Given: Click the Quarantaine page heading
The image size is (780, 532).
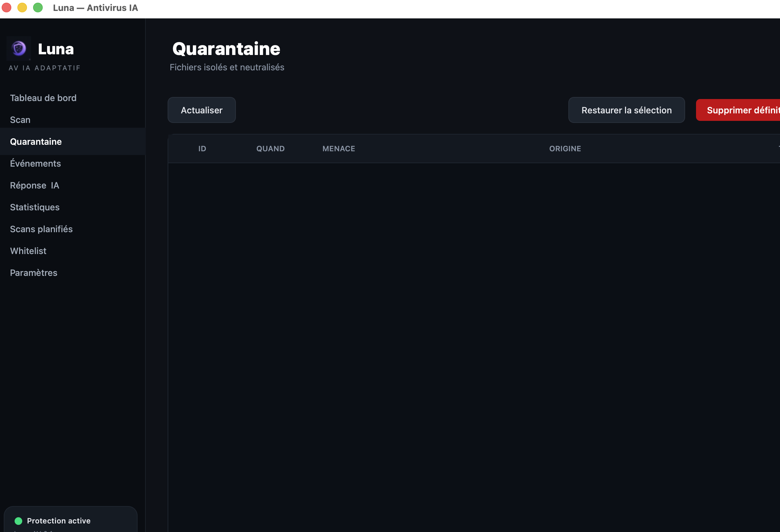Looking at the screenshot, I should (226, 48).
